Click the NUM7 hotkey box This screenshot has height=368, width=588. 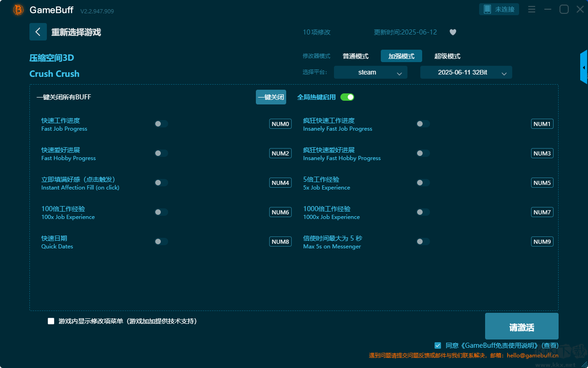[x=542, y=212]
